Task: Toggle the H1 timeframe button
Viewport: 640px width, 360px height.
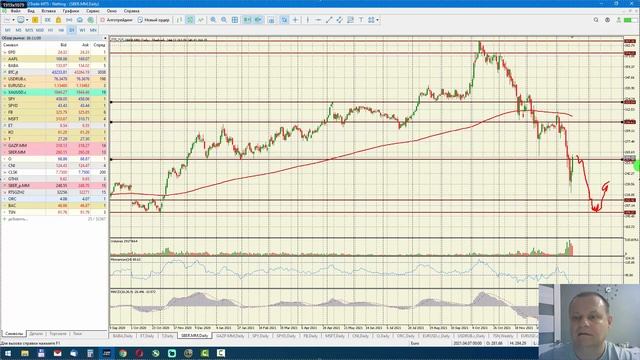Action: [50, 30]
